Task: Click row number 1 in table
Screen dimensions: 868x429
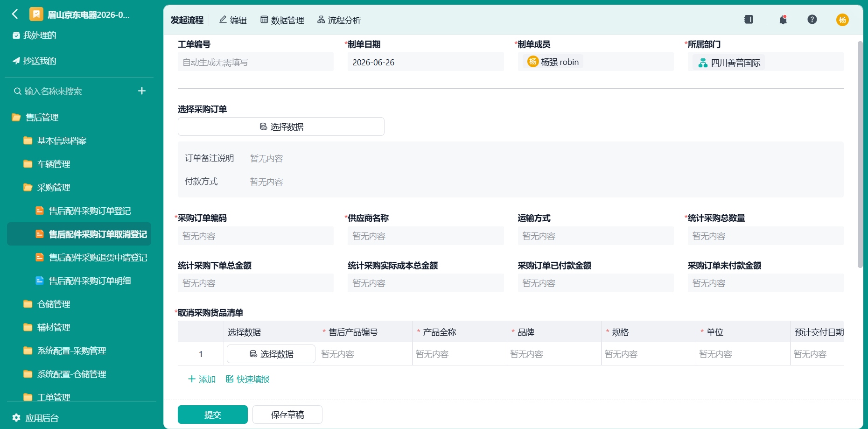Action: 201,354
